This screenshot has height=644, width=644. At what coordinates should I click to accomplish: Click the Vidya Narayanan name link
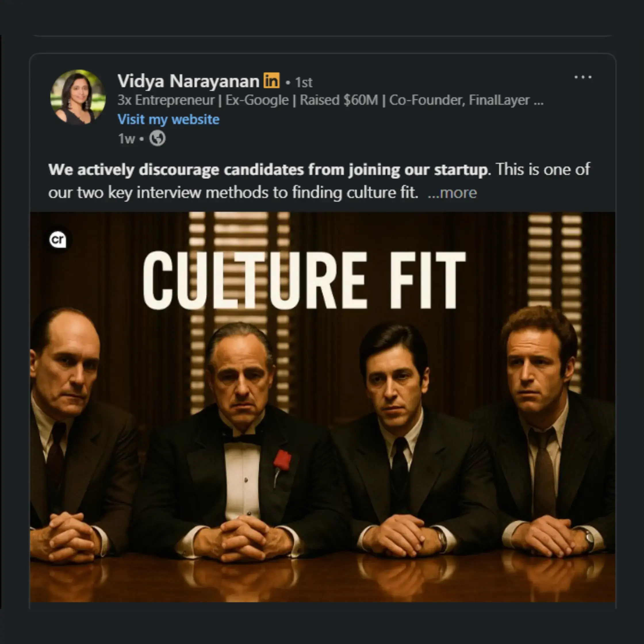[x=188, y=81]
